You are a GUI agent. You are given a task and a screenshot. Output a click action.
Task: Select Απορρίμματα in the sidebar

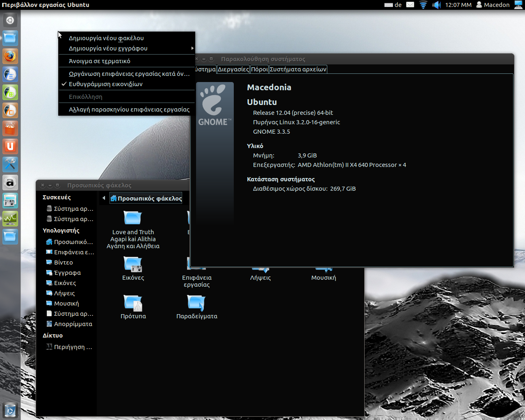(x=70, y=324)
